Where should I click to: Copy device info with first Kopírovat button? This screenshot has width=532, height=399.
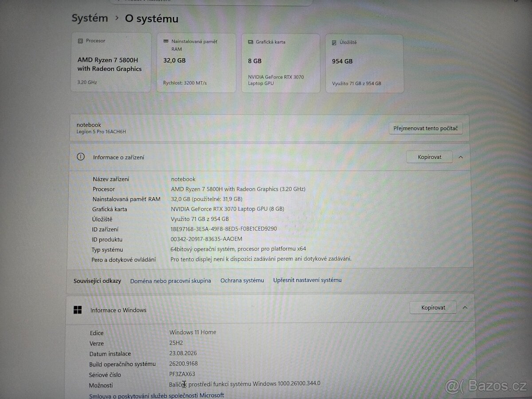click(430, 157)
